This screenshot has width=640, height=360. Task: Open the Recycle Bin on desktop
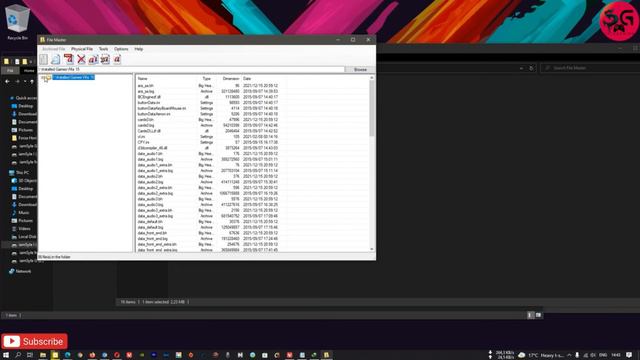[17, 22]
